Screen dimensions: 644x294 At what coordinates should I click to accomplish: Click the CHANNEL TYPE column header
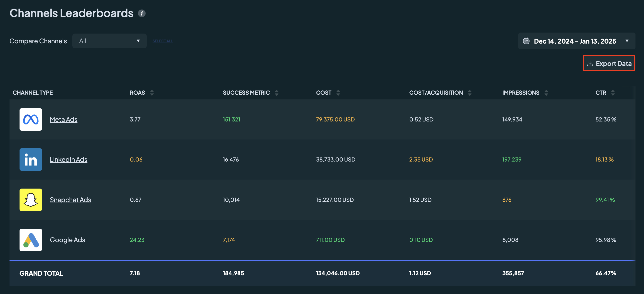point(33,93)
